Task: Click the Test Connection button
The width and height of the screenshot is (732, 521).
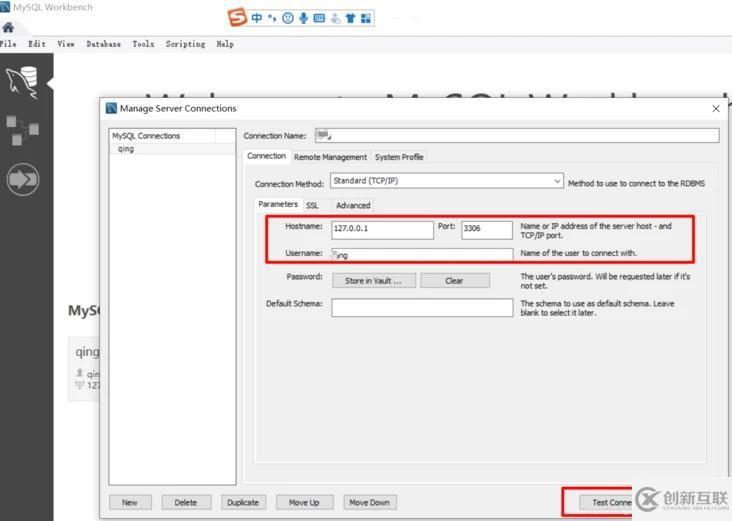Action: [x=606, y=502]
